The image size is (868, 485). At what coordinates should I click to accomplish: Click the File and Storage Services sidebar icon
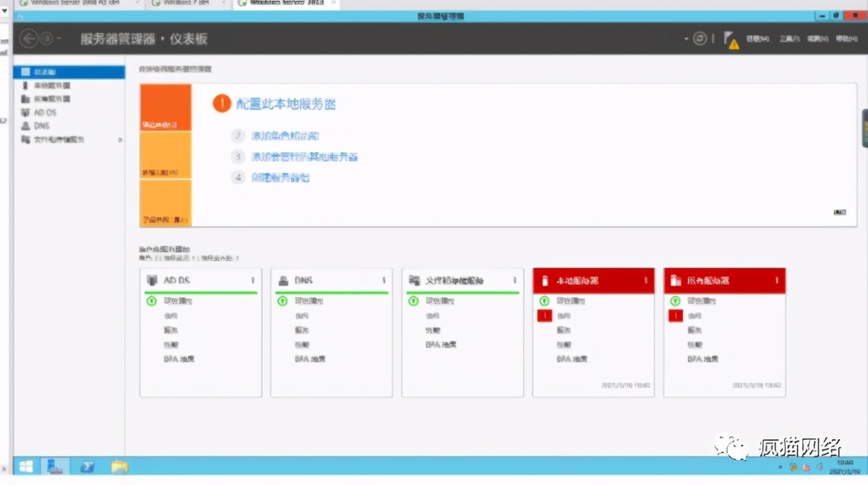click(x=25, y=139)
